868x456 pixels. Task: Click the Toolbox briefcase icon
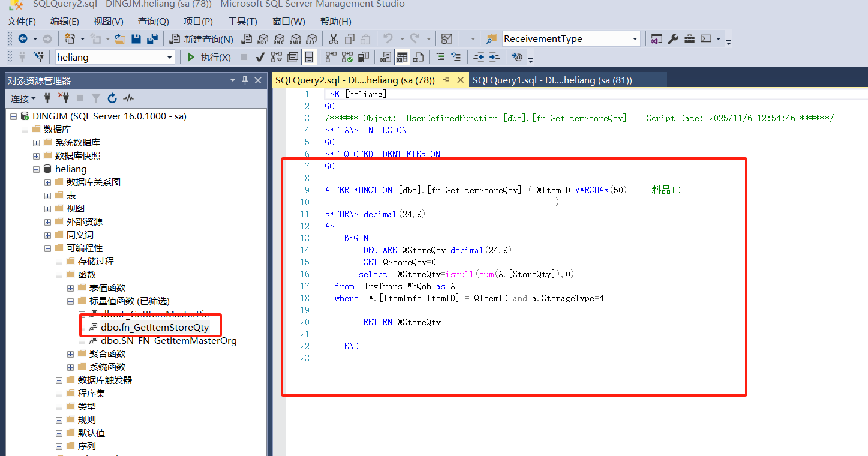(690, 39)
